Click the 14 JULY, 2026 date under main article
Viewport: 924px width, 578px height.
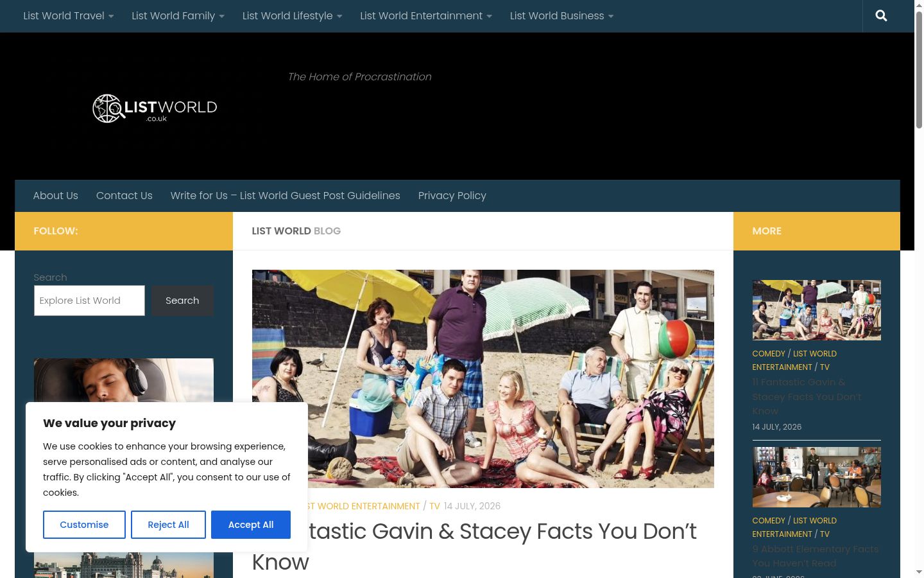[x=472, y=506]
